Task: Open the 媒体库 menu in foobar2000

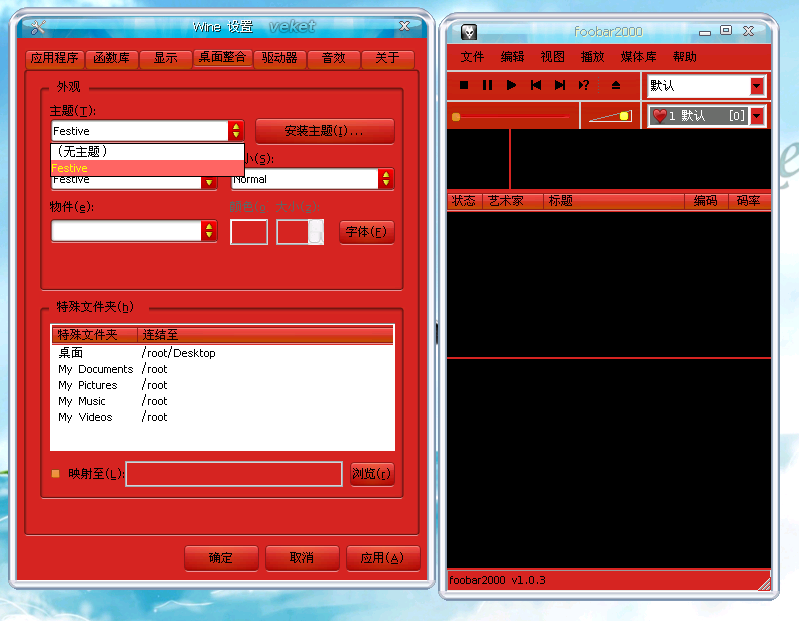Action: click(638, 57)
